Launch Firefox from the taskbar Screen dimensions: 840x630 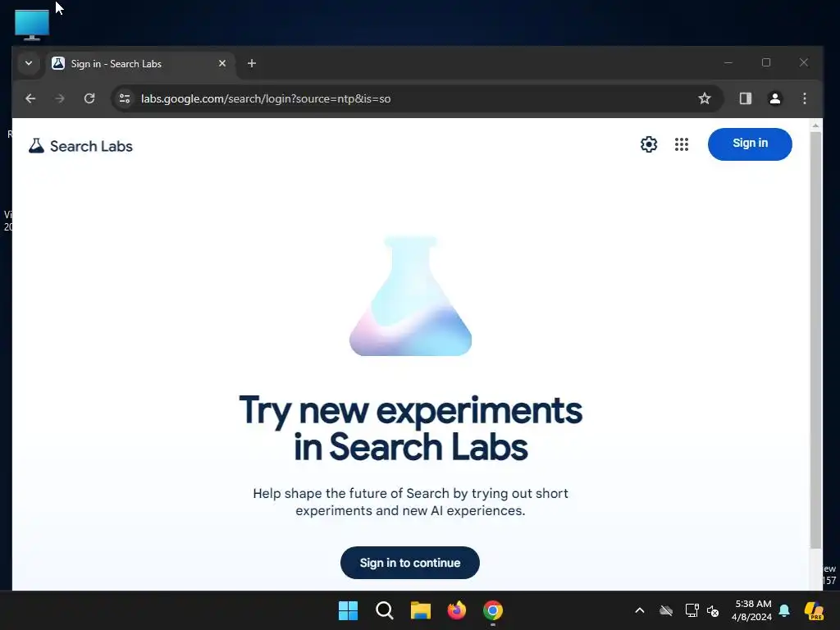pos(456,610)
